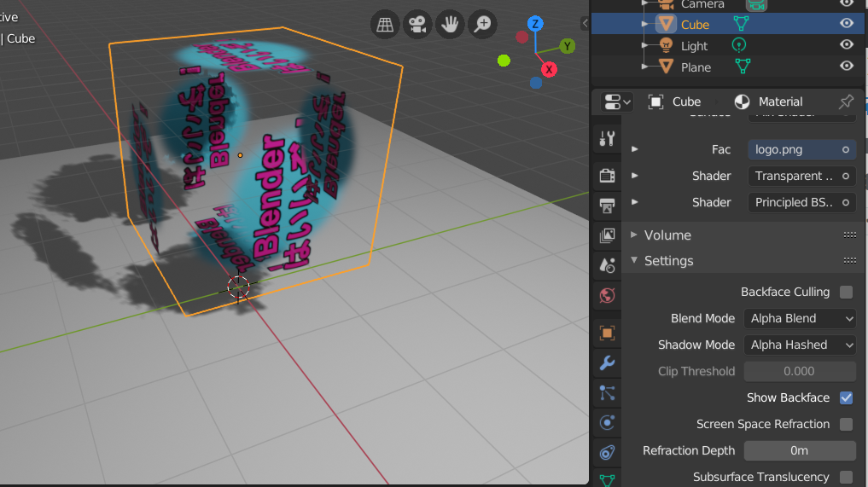Select Light row in the outliner

pyautogui.click(x=727, y=45)
